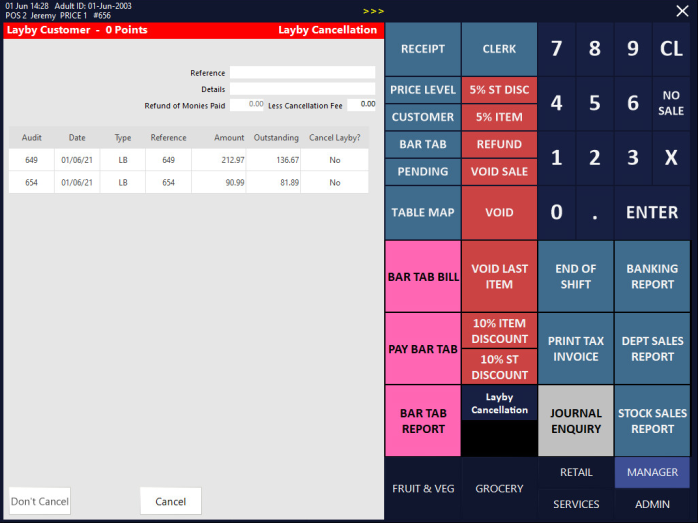Viewport: 698px width, 523px height.
Task: Open PRICE LEVEL options
Action: click(423, 90)
